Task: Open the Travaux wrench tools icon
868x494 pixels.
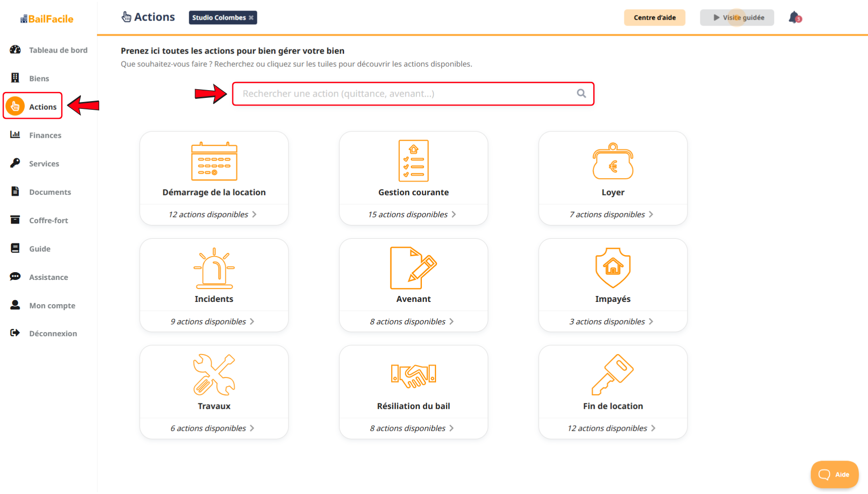Action: (214, 375)
